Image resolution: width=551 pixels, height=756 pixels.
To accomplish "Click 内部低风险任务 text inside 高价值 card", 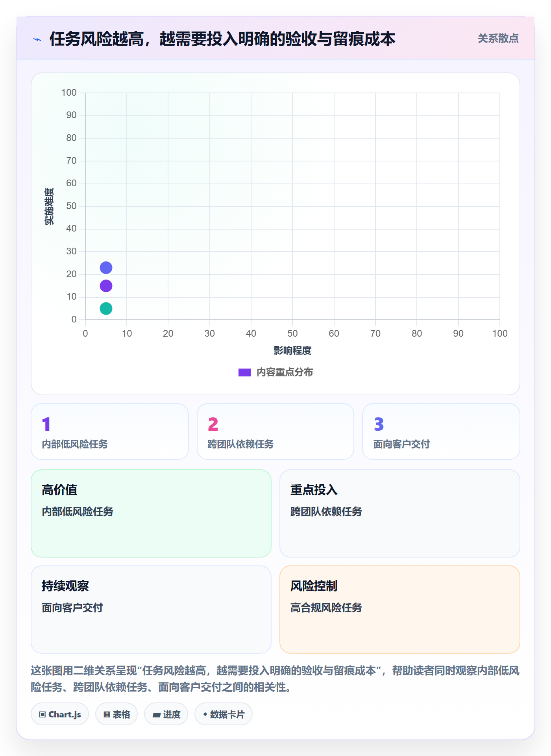I will click(78, 511).
